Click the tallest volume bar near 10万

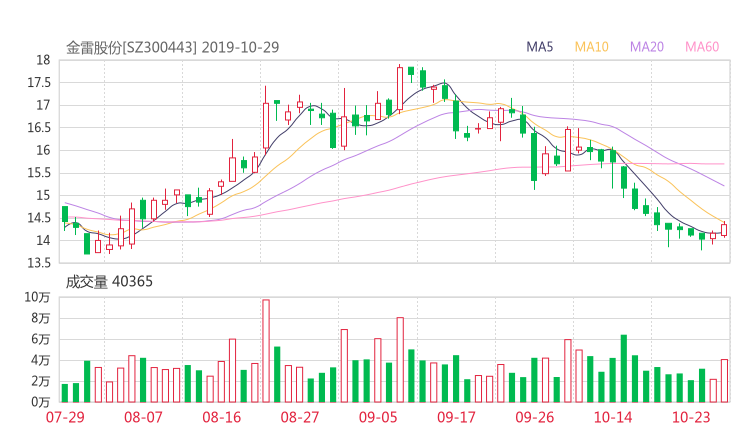266,351
